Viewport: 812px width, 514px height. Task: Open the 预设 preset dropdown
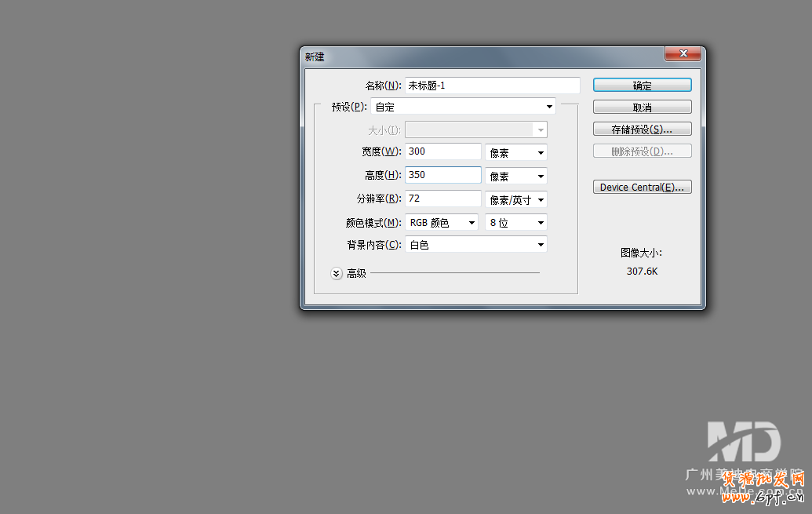click(463, 107)
